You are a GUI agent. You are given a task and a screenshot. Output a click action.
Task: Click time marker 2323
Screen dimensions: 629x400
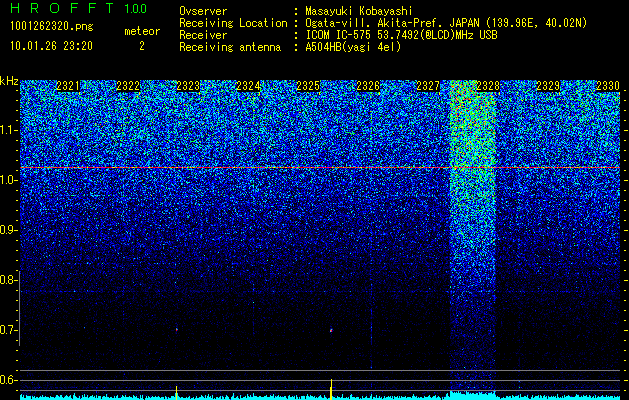tap(188, 86)
